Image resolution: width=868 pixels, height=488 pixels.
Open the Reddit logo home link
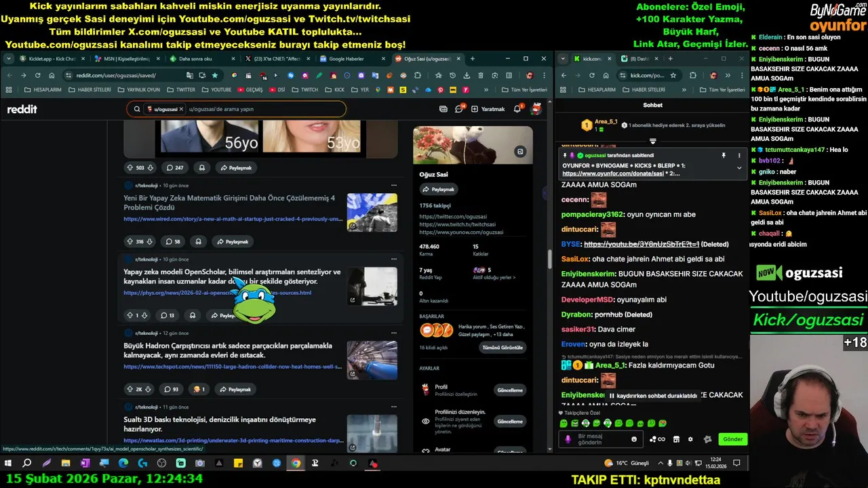tap(22, 109)
